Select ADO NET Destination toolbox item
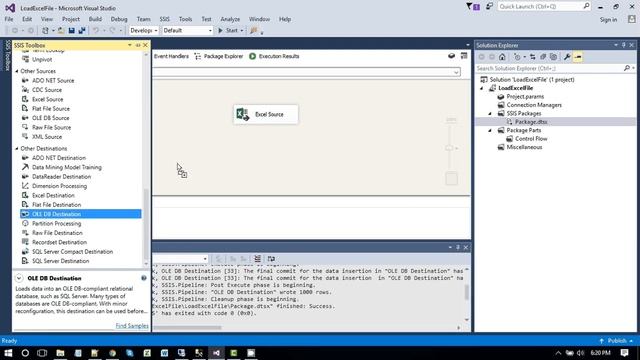Screen dimensions: 640x360 point(59,158)
